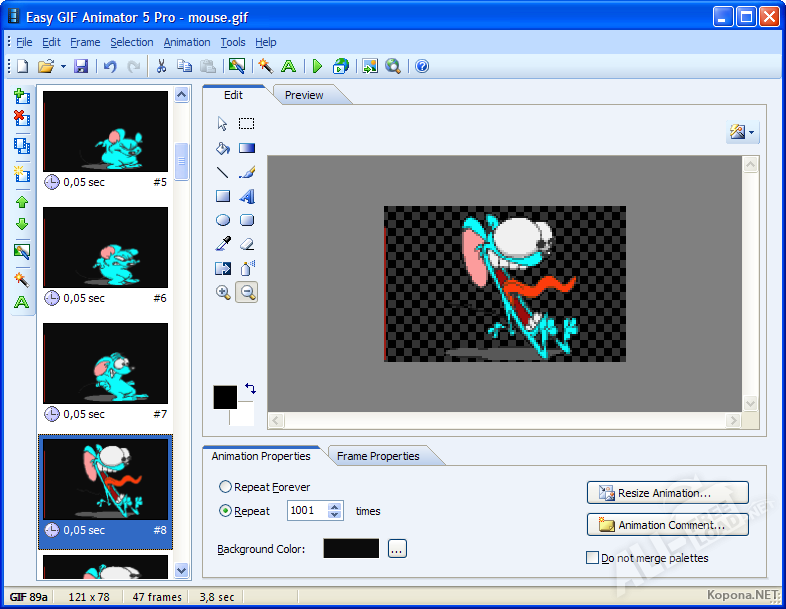Image resolution: width=786 pixels, height=609 pixels.
Task: Select the eyedropper color picker tool
Action: point(223,244)
